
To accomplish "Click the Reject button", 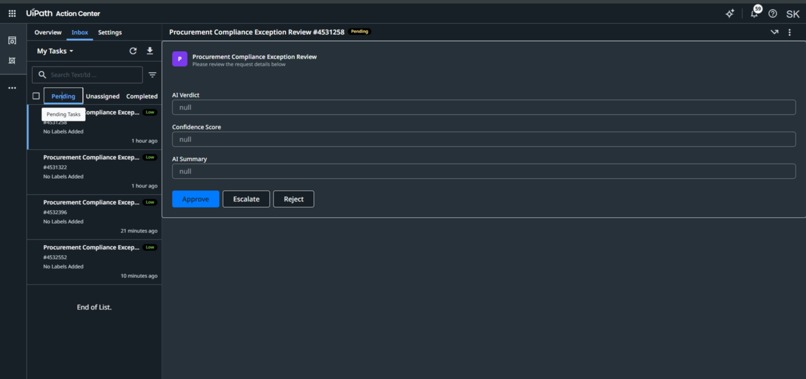I will [x=294, y=199].
